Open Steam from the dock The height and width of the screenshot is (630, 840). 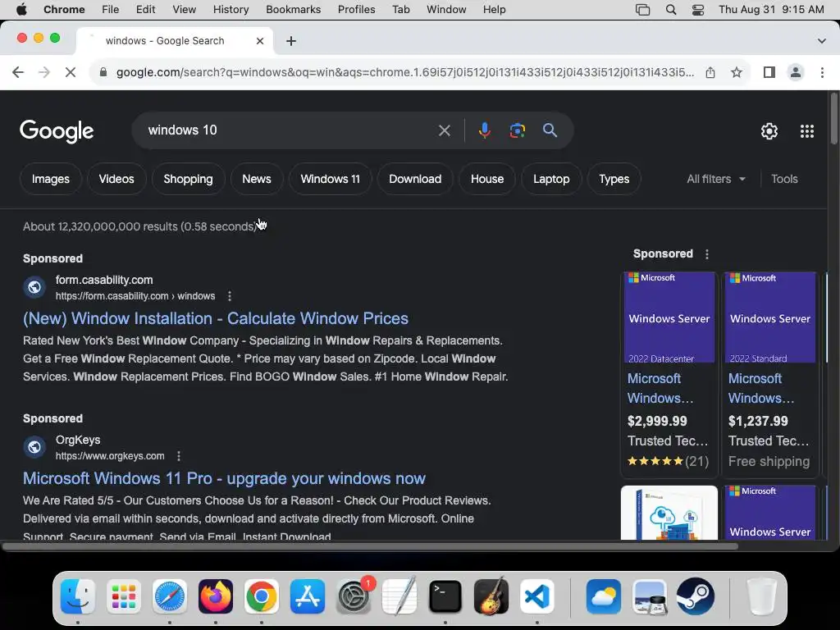click(696, 596)
